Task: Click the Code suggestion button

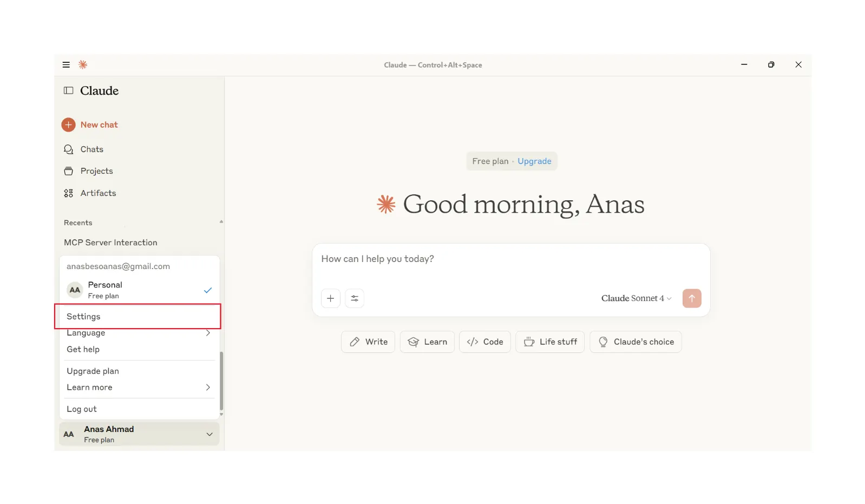Action: [485, 342]
